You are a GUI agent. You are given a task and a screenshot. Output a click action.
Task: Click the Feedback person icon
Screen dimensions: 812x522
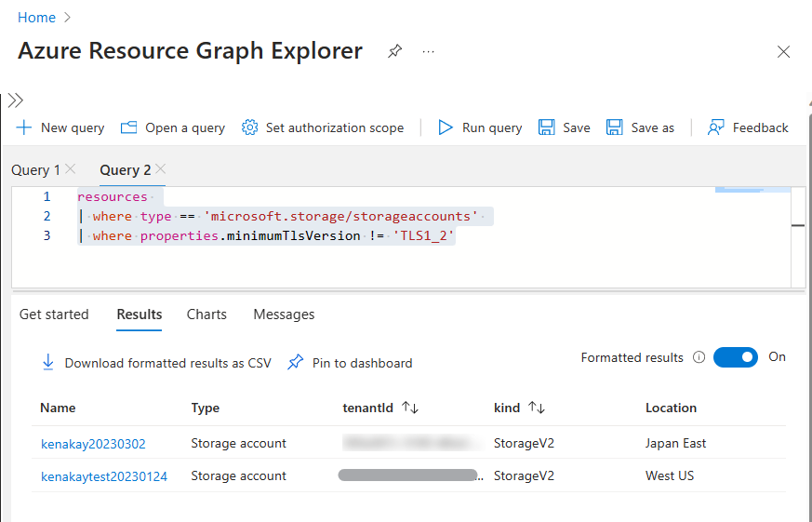click(x=715, y=127)
